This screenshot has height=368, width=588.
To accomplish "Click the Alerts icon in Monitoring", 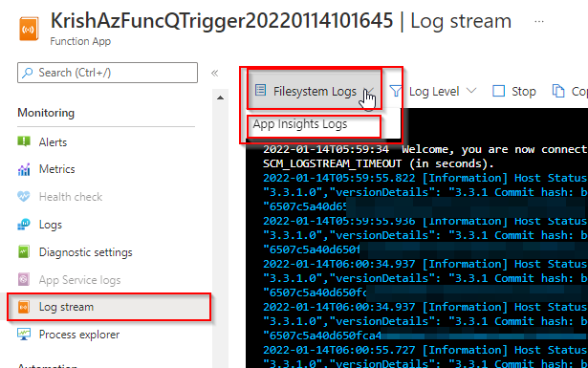I will pos(24,141).
